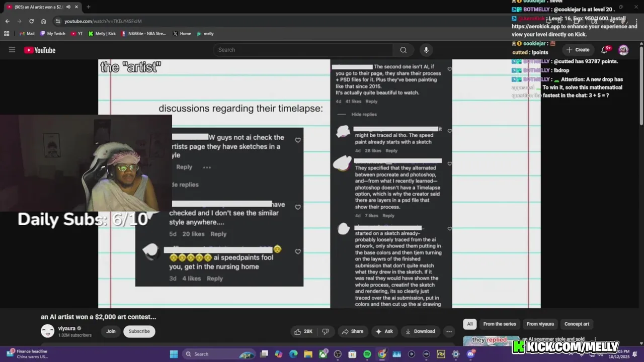Join the viyaura channel membership

pos(111,331)
